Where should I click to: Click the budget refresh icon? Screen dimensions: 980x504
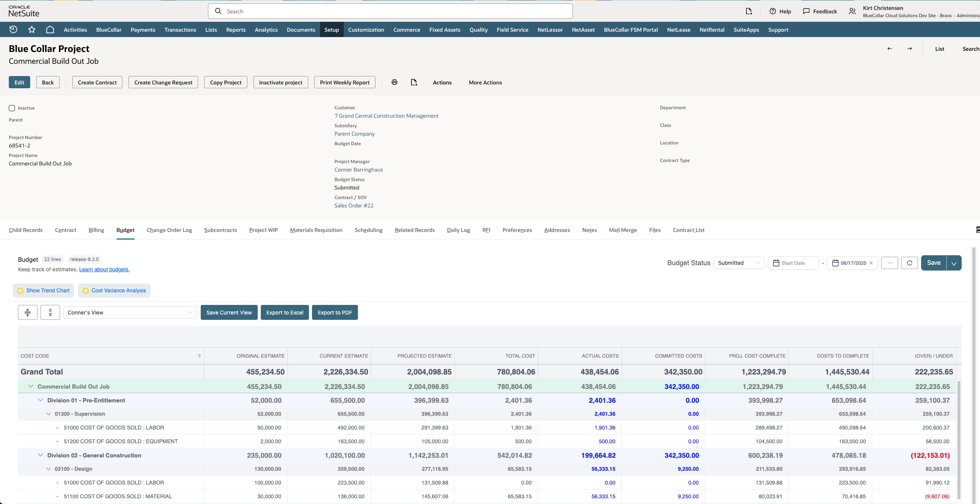point(909,263)
